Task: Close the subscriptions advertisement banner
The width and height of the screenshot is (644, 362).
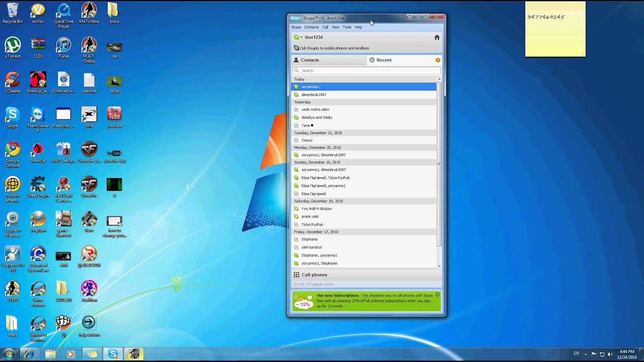Action: click(x=437, y=295)
